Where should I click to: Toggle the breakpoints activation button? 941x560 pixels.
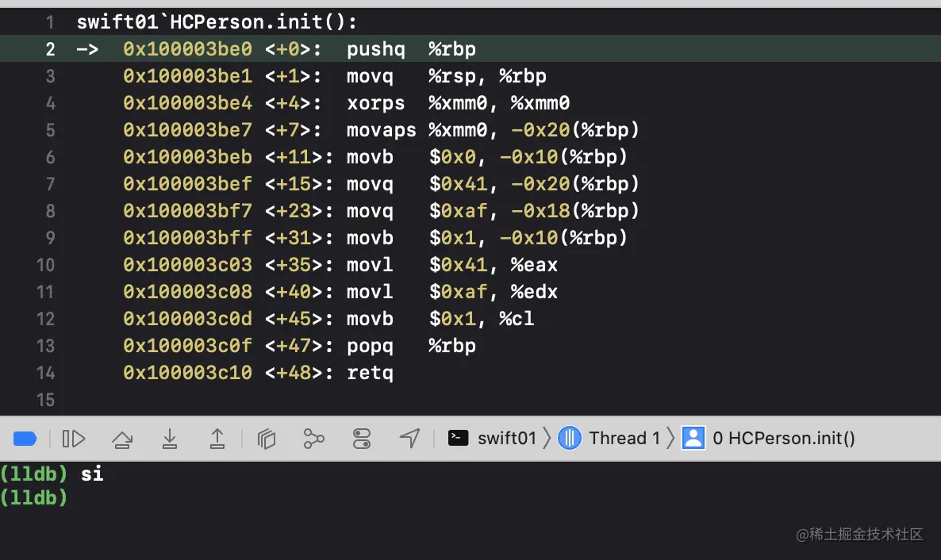tap(25, 438)
